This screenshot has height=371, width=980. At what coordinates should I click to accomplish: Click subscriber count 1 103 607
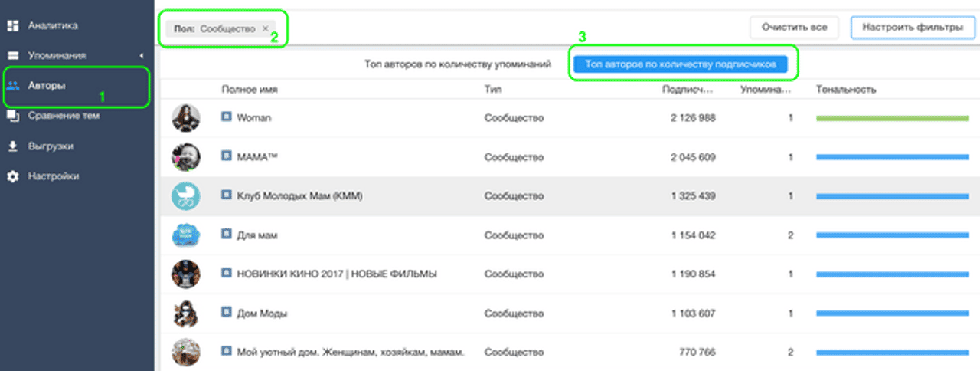(691, 313)
